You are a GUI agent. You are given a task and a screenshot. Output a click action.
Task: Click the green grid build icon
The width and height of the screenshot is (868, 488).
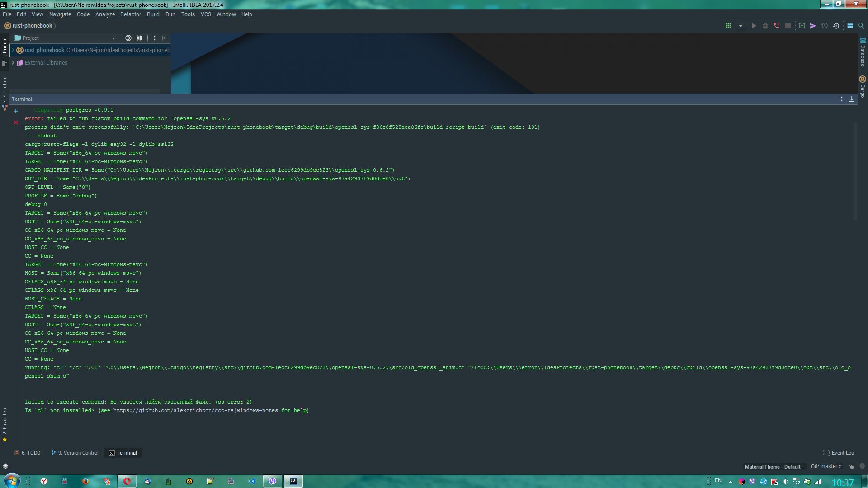728,26
